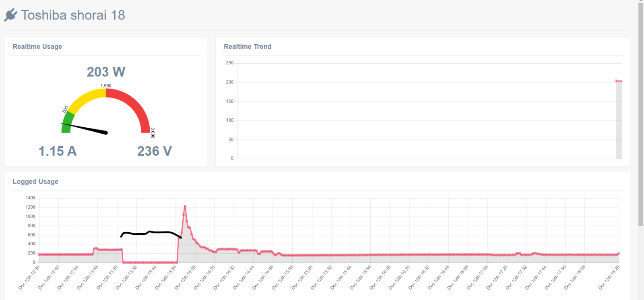This screenshot has width=644, height=300.
Task: Click the Dec 12th 13:20 axis label
Action: coord(107,277)
